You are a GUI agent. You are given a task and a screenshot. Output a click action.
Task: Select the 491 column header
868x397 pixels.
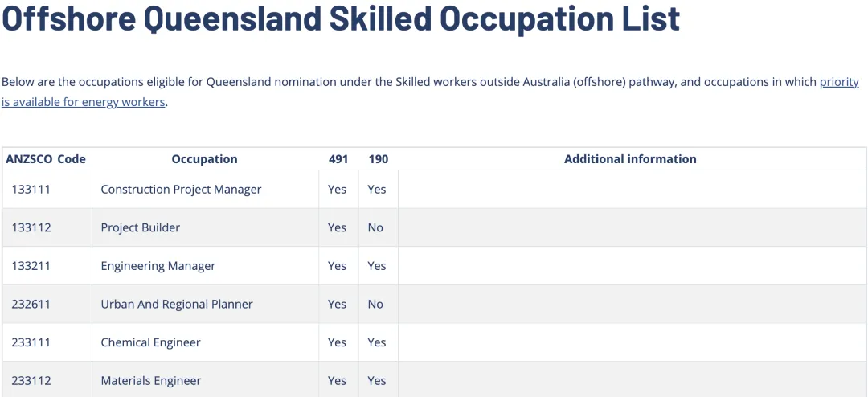(x=338, y=159)
